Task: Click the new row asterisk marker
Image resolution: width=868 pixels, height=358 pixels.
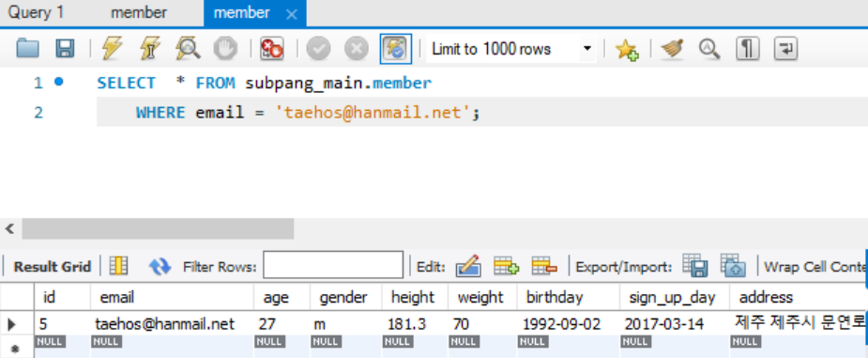Action: [x=15, y=350]
